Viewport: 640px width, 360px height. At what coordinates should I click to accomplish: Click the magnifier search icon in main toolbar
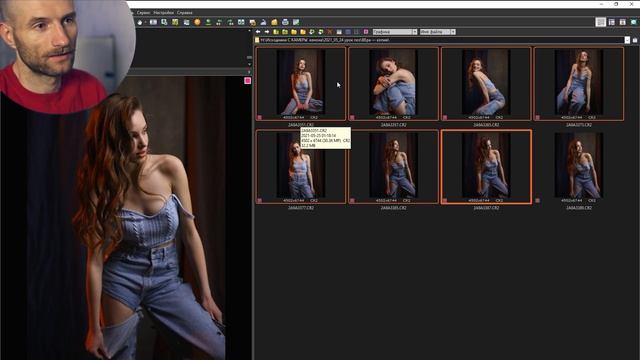tap(164, 22)
